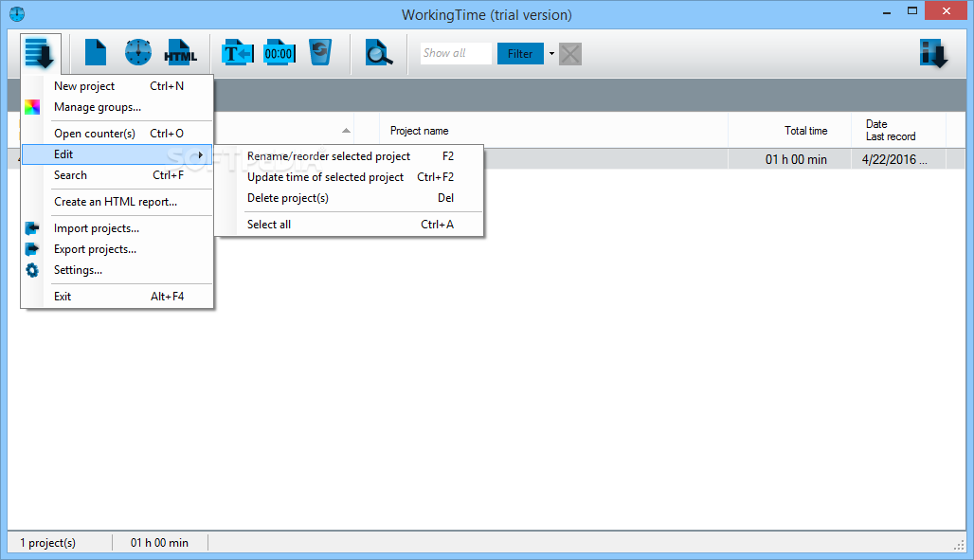Click the clock counter toolbar icon

pos(138,52)
